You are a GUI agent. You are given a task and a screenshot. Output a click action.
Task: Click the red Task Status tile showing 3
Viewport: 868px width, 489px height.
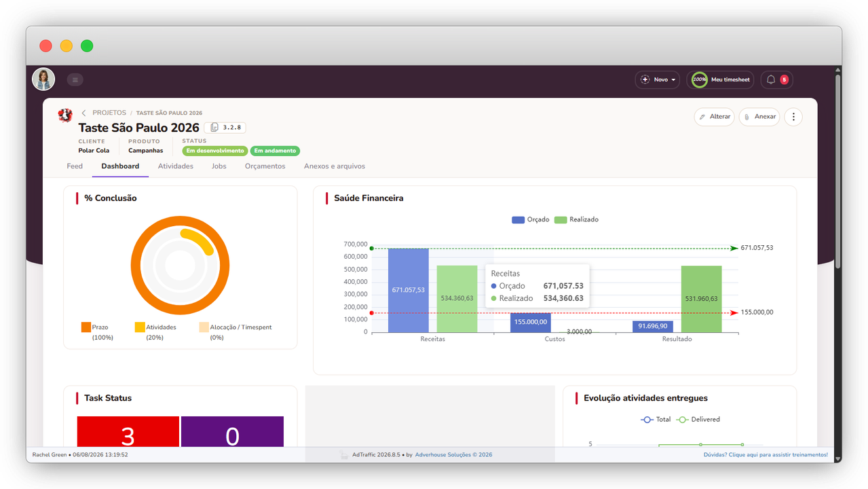point(128,432)
